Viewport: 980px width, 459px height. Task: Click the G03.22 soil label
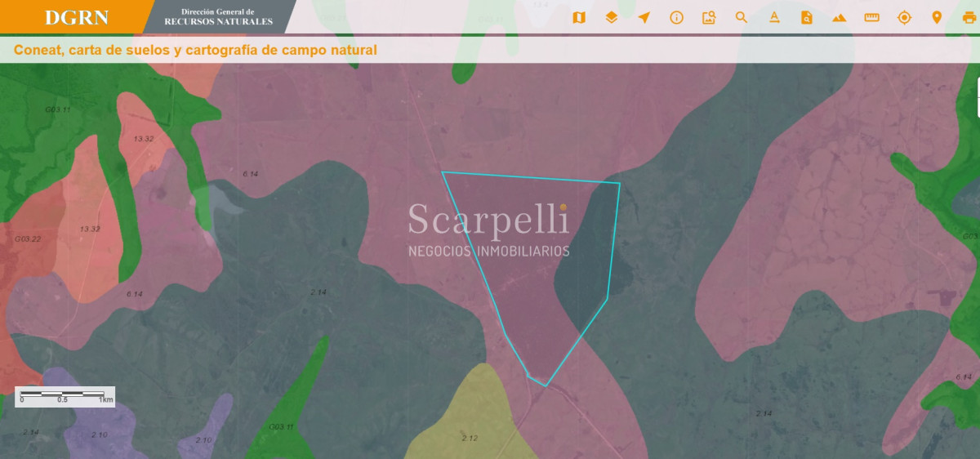pos(27,238)
